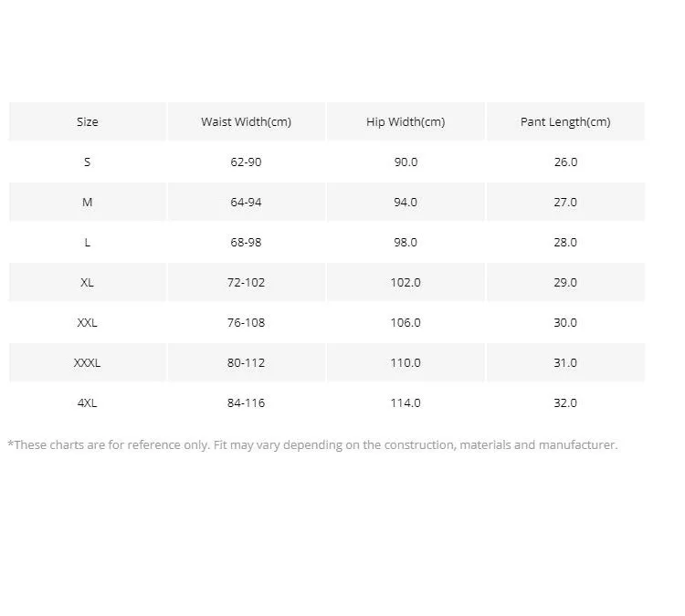Click waist value 84-116

(x=246, y=402)
